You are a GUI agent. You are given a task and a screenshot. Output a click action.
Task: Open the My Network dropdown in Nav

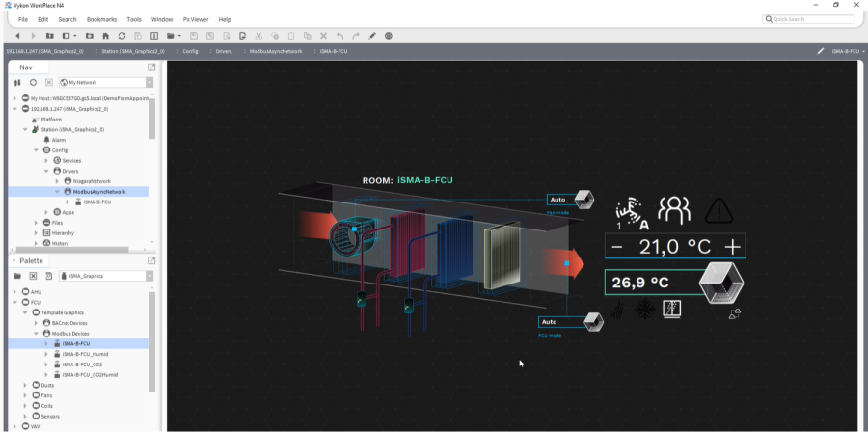click(102, 83)
